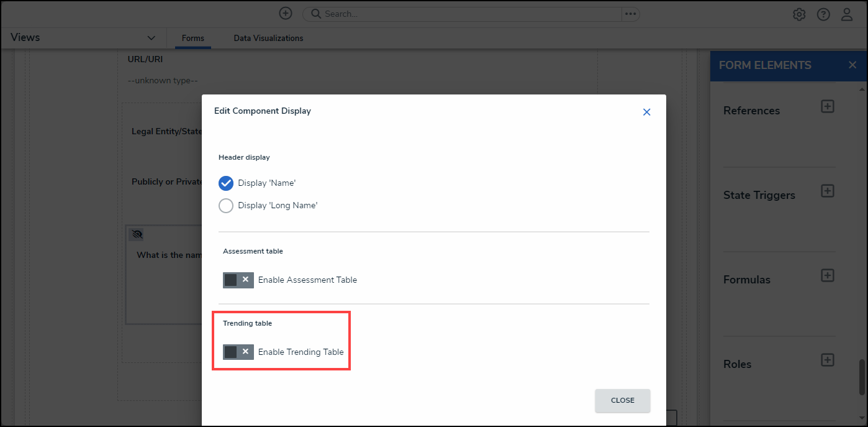The width and height of the screenshot is (868, 427).
Task: Expand the Views dropdown
Action: 151,38
